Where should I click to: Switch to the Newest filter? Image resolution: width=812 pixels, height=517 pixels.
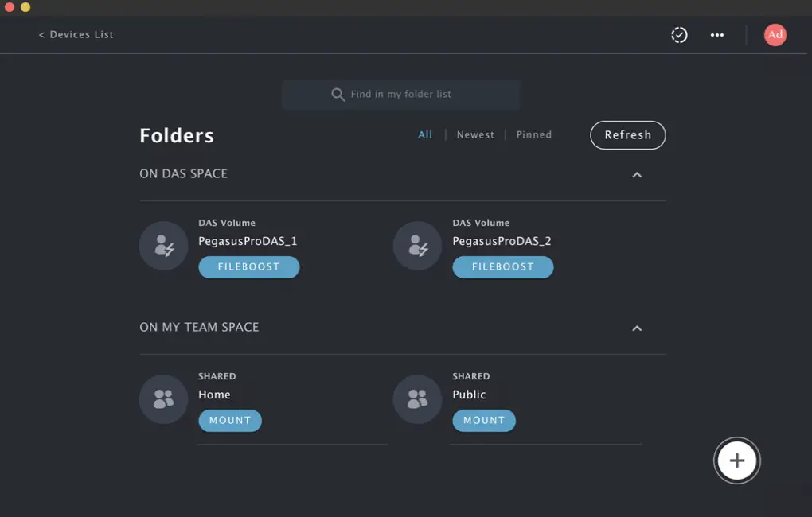tap(475, 135)
